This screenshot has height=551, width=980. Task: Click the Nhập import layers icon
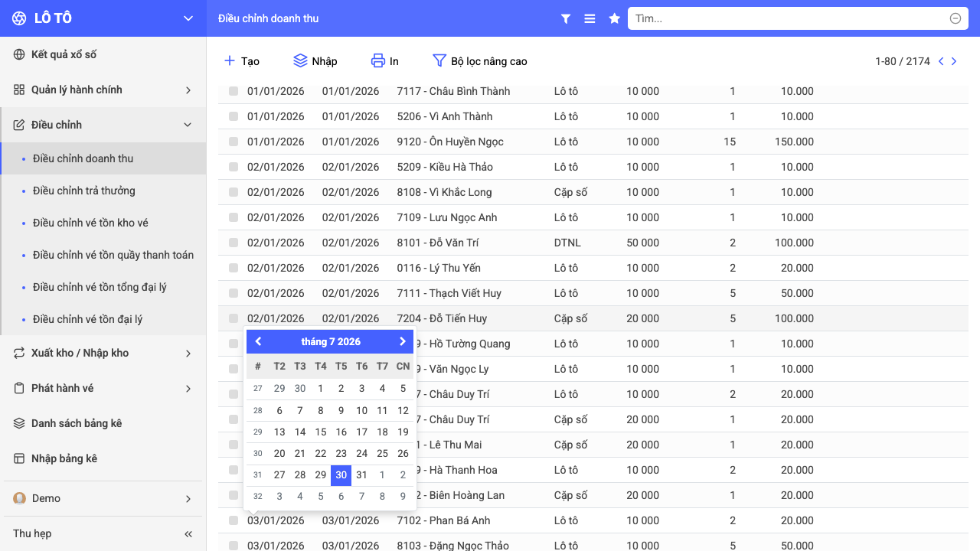pyautogui.click(x=300, y=60)
